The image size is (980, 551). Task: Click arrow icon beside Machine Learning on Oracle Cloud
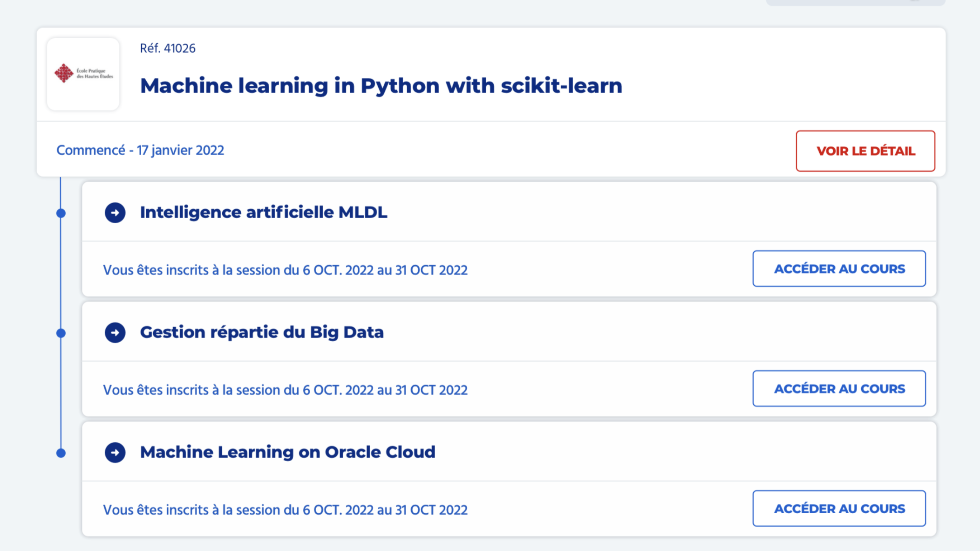coord(115,452)
